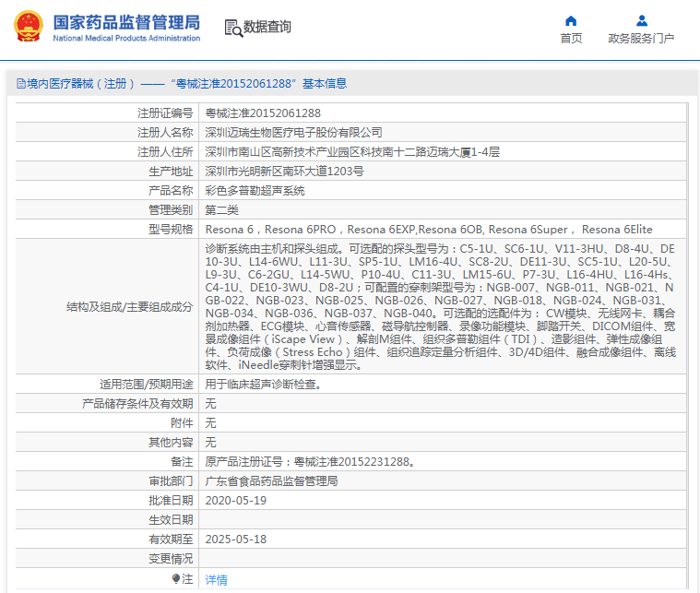Viewport: 700px width, 593px height.
Task: Click 用于临床超声诊断检查。 value
Action: click(x=264, y=384)
